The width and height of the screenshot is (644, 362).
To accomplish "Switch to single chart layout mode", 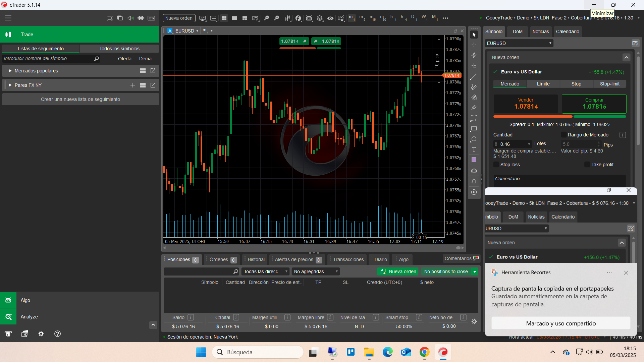I will [x=234, y=18].
